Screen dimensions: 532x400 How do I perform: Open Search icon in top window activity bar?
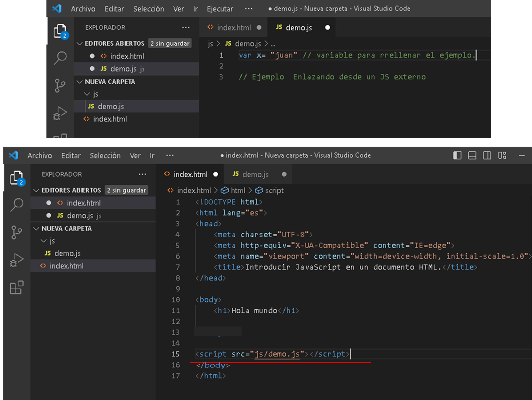point(60,58)
